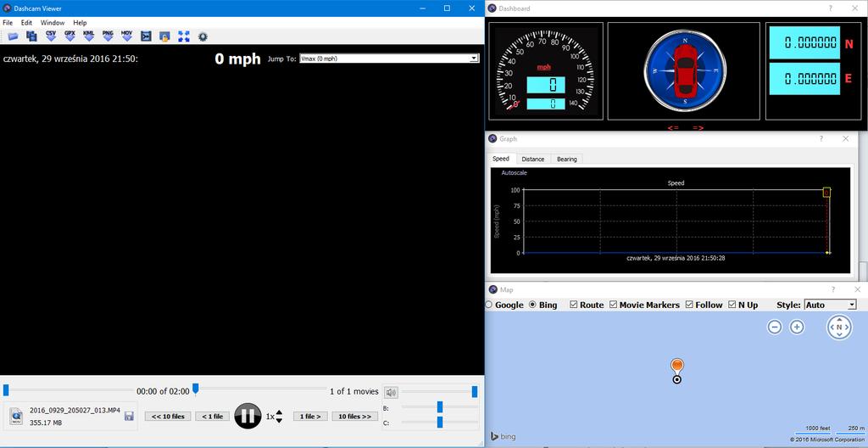Image resolution: width=868 pixels, height=448 pixels.
Task: Click the '1 file >' button
Action: [310, 417]
